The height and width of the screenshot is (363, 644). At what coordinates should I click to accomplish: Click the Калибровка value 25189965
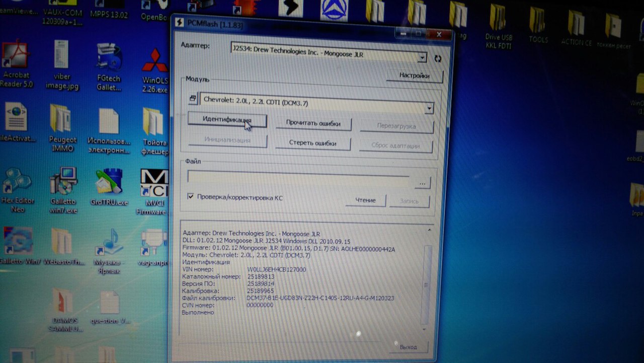click(261, 291)
